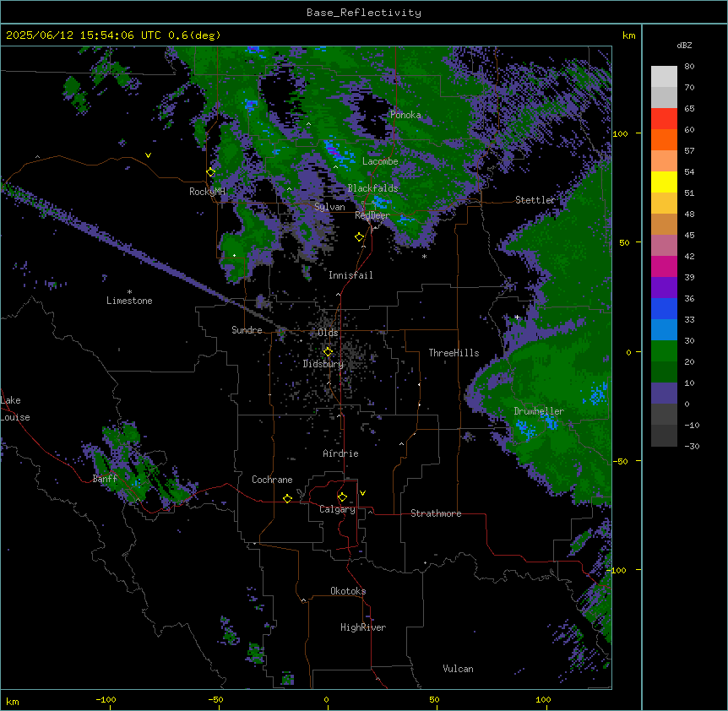
Task: Click the Banff label
Action: coord(105,479)
